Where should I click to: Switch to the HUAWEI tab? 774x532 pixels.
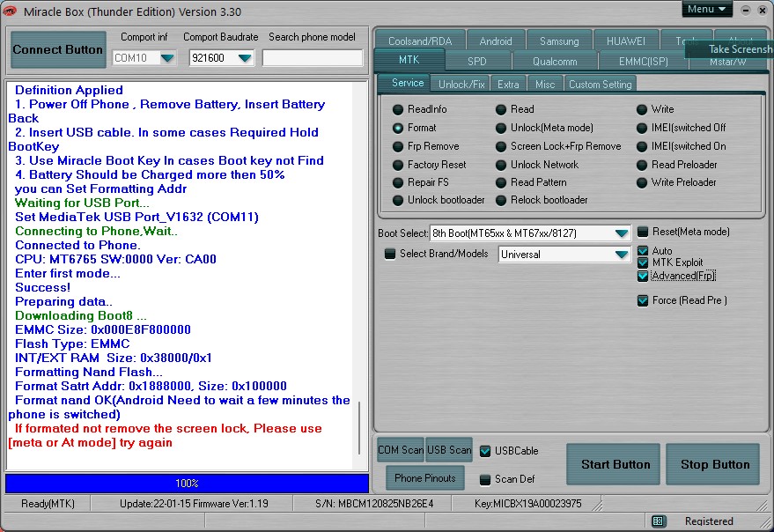click(x=625, y=41)
